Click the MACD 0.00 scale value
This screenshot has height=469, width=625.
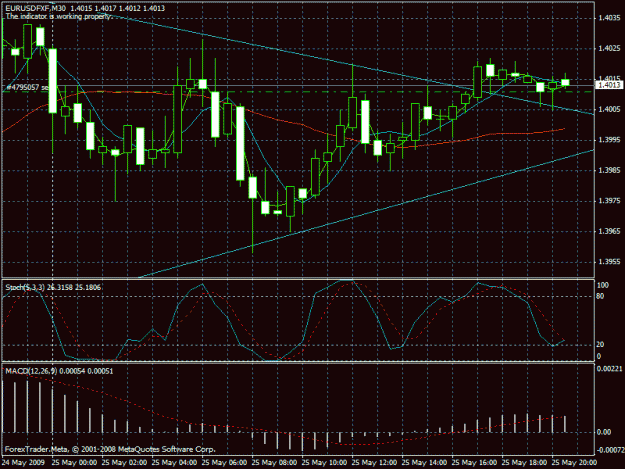pos(604,432)
